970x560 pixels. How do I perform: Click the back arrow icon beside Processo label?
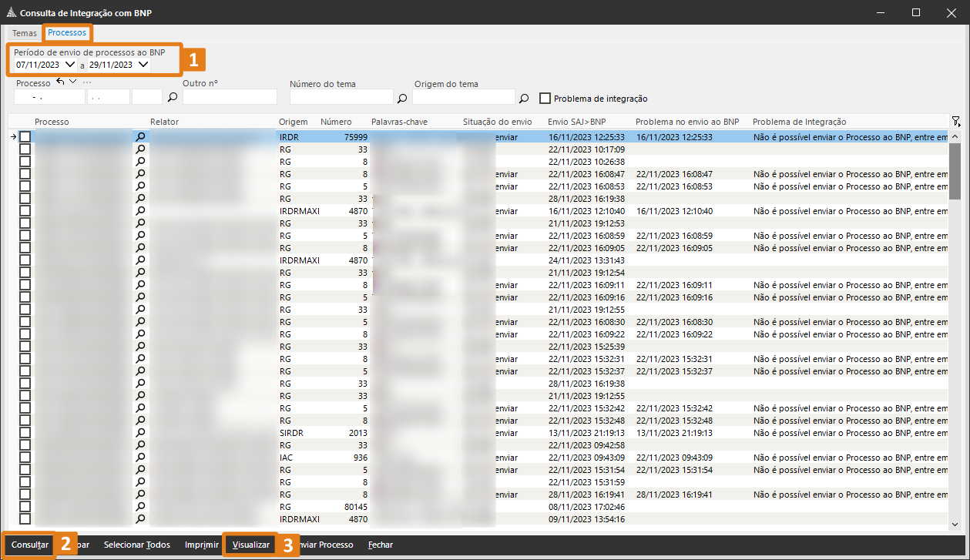point(60,82)
